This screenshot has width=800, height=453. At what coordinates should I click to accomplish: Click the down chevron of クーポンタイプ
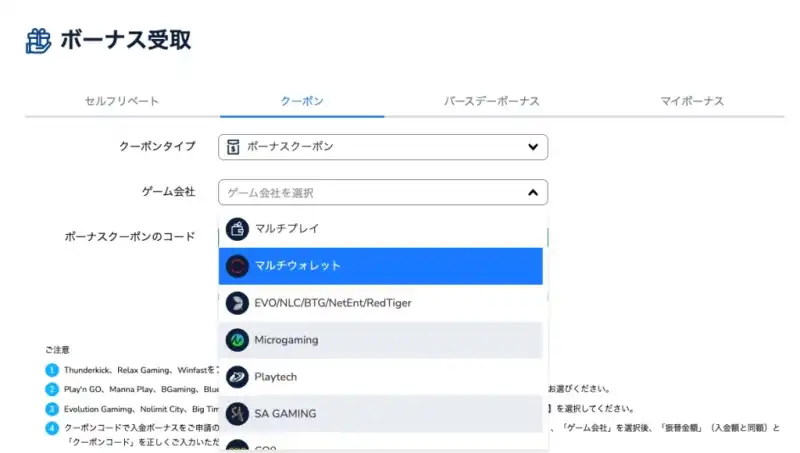click(533, 147)
